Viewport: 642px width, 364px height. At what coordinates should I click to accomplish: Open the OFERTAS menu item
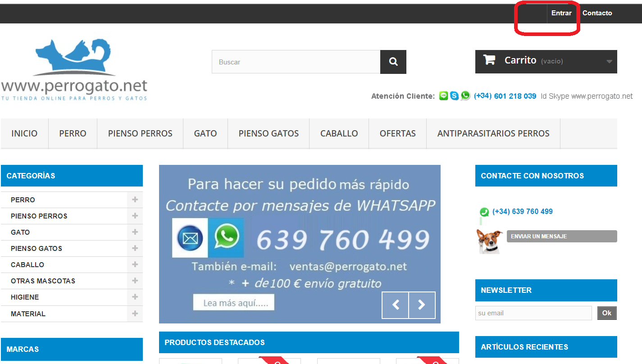[398, 133]
